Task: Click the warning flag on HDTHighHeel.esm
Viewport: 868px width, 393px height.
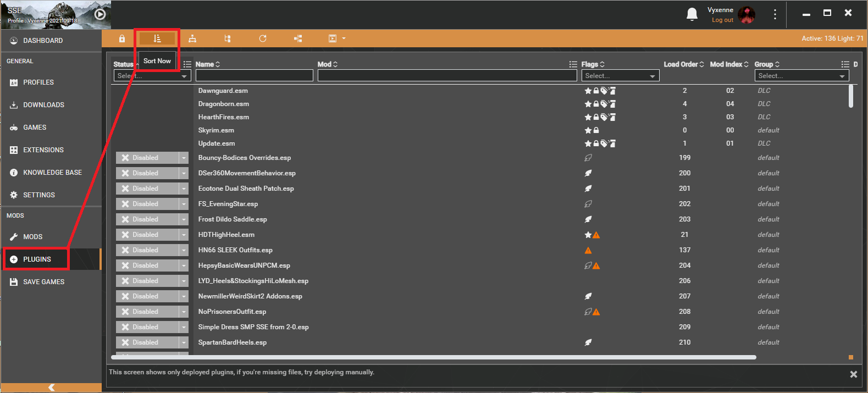Action: [x=596, y=235]
